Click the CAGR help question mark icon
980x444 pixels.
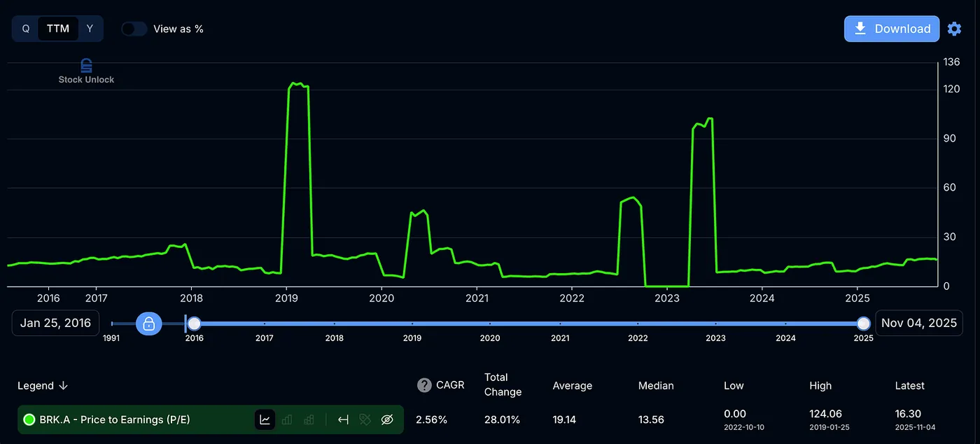pos(423,385)
